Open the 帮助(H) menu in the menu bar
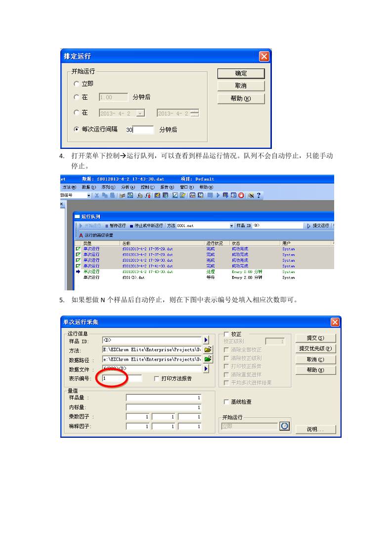392x555 pixels. [206, 187]
